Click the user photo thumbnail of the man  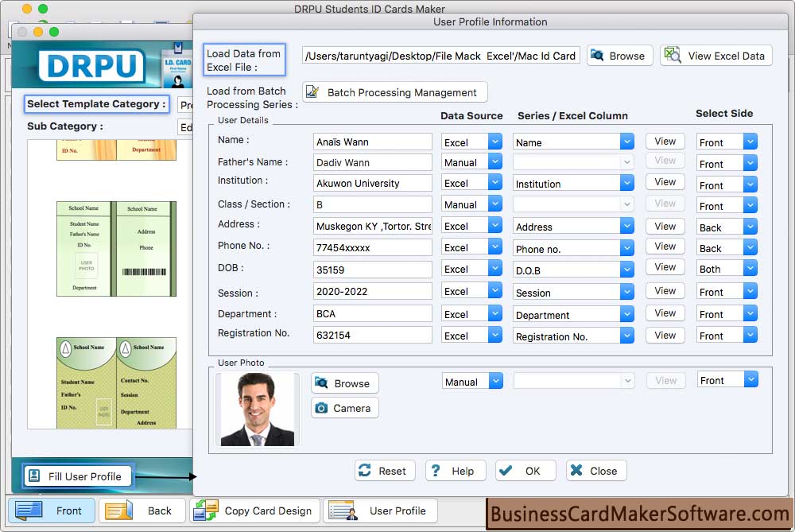point(258,410)
